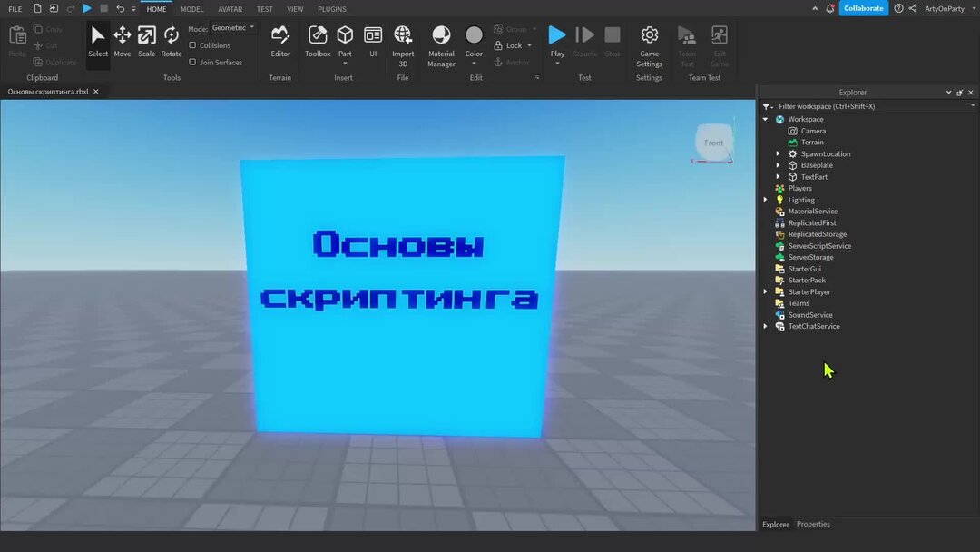Select the Move tool
The height and width of the screenshot is (552, 980).
click(122, 40)
